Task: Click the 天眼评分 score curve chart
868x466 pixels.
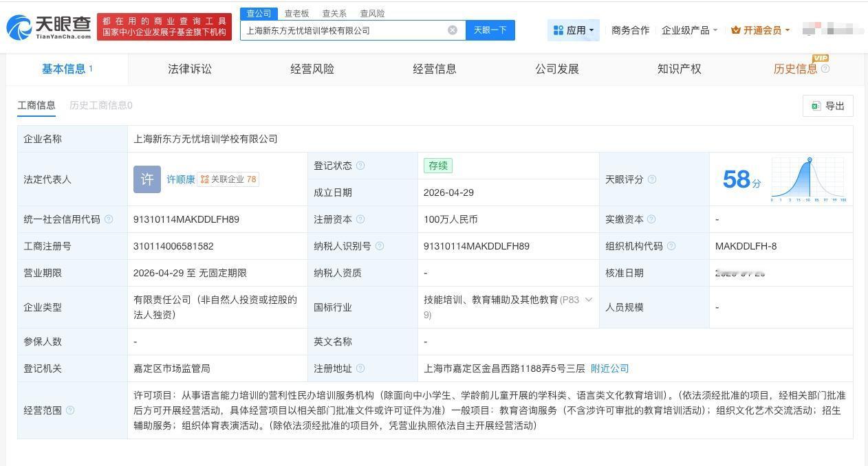Action: [x=809, y=178]
